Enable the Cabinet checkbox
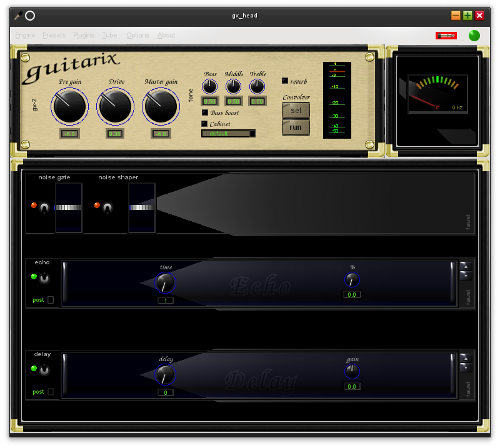Viewport: 500px width, 448px height. click(x=204, y=124)
